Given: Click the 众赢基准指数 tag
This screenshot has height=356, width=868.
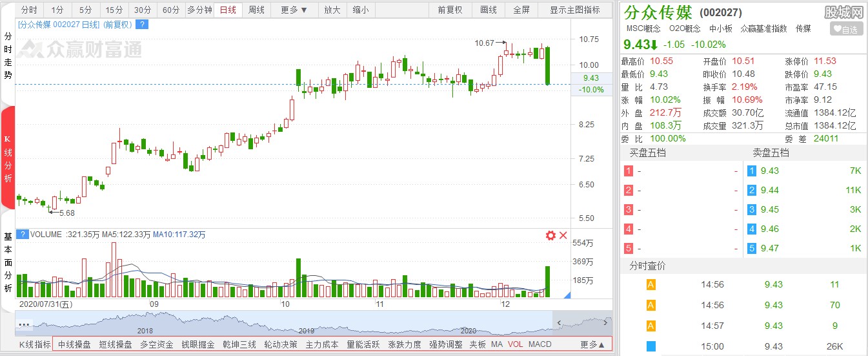Looking at the screenshot, I should 764,28.
